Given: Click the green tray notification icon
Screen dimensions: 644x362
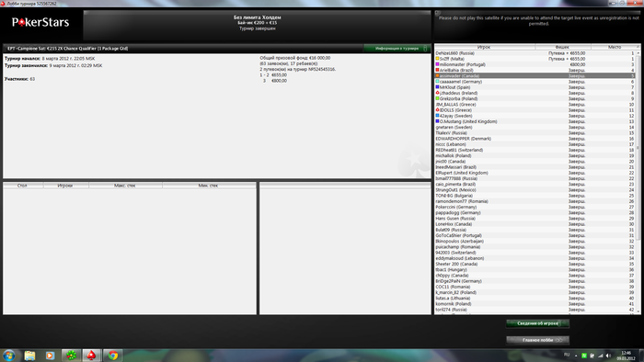Looking at the screenshot, I should coord(584,356).
